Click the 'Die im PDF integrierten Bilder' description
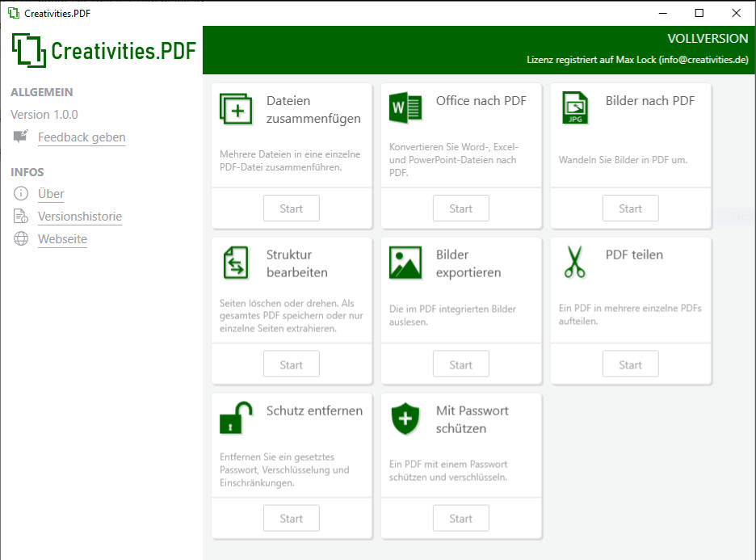This screenshot has height=560, width=756. pyautogui.click(x=452, y=315)
